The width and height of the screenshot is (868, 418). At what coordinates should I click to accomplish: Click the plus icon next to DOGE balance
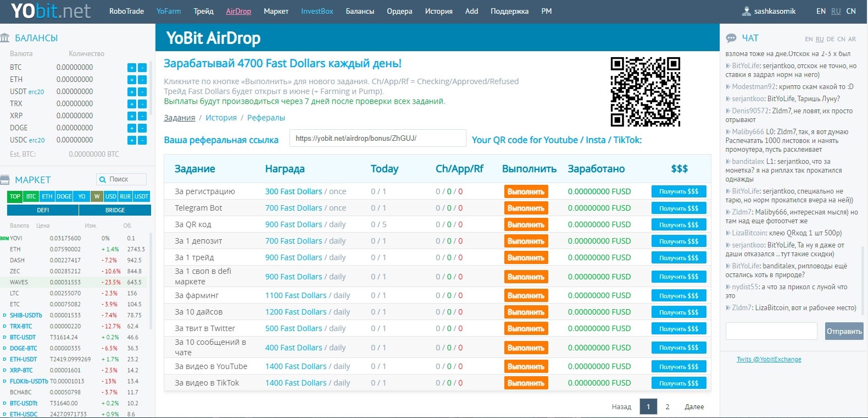tap(132, 128)
